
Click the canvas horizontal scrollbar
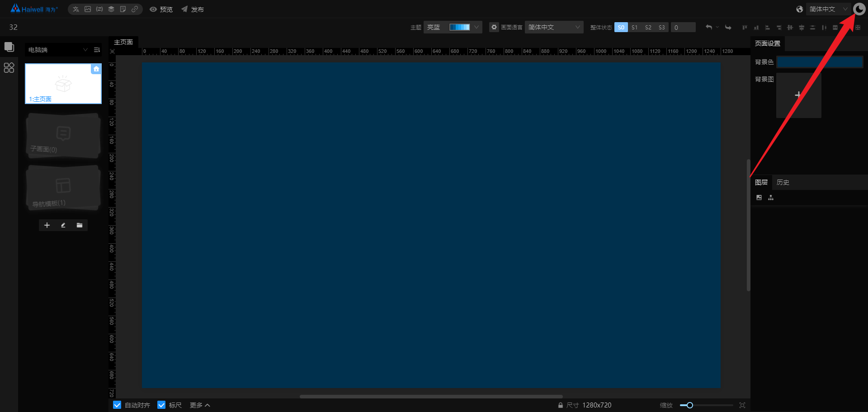pos(431,397)
